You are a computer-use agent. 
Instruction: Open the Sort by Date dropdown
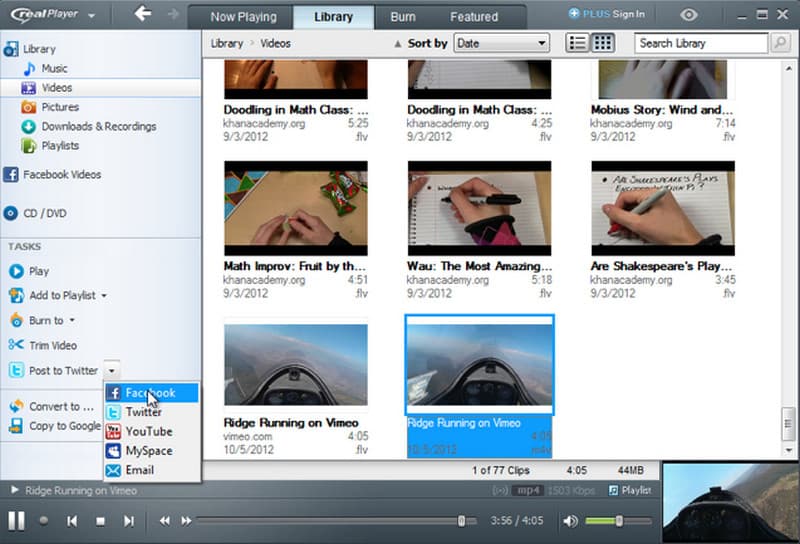(x=501, y=43)
